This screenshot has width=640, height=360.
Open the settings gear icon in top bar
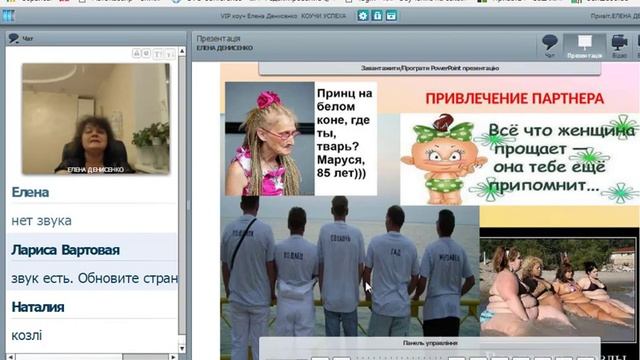coord(363,16)
